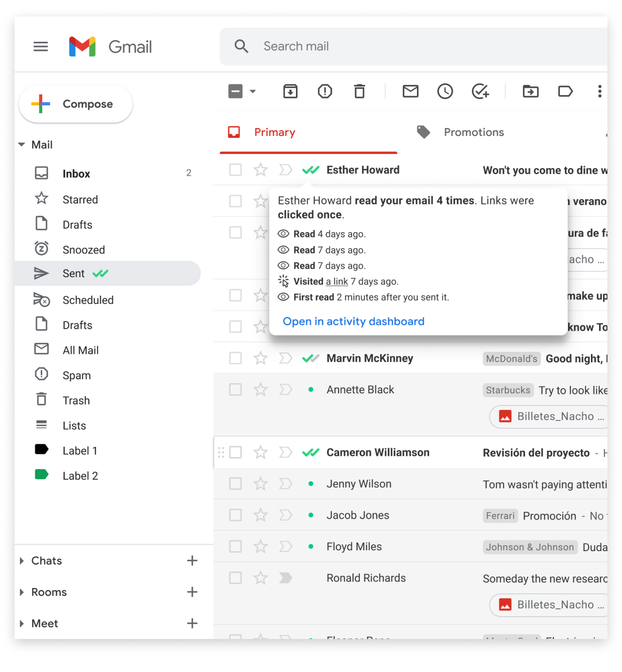Image resolution: width=622 pixels, height=672 pixels.
Task: Click the search magnifier icon
Action: click(x=242, y=46)
